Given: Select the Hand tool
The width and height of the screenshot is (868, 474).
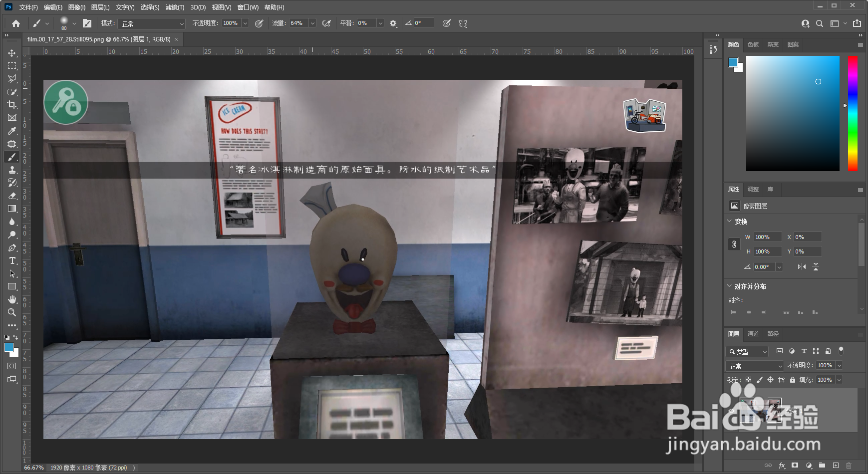Looking at the screenshot, I should click(x=12, y=299).
